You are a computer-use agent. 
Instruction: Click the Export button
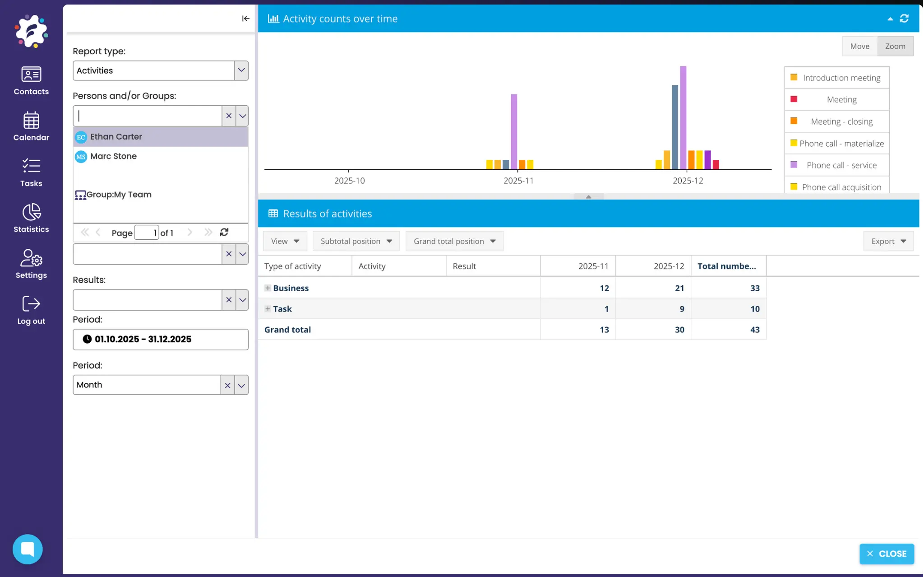(x=888, y=241)
